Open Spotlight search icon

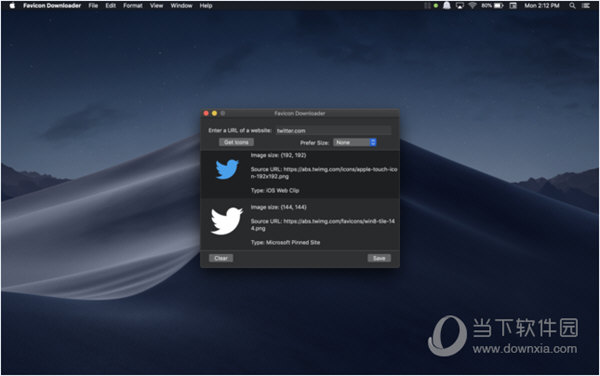pyautogui.click(x=572, y=5)
